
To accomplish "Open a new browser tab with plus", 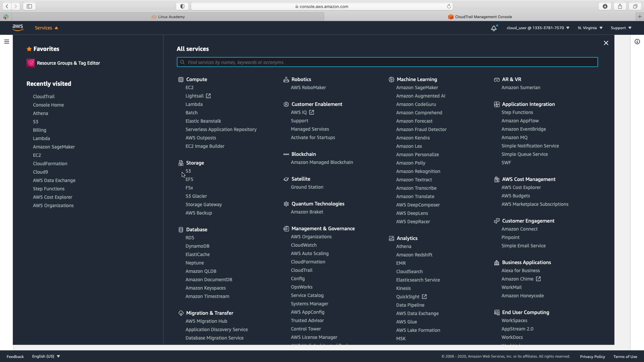I will click(640, 17).
